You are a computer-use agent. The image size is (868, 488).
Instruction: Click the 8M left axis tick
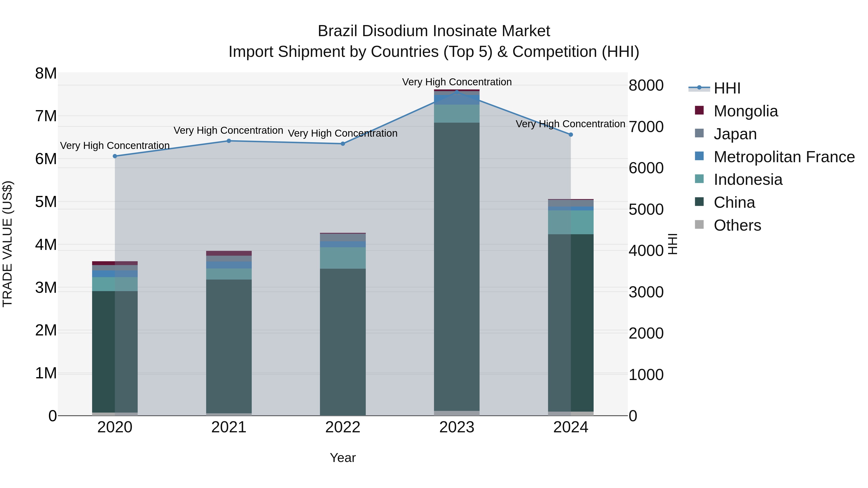[46, 74]
